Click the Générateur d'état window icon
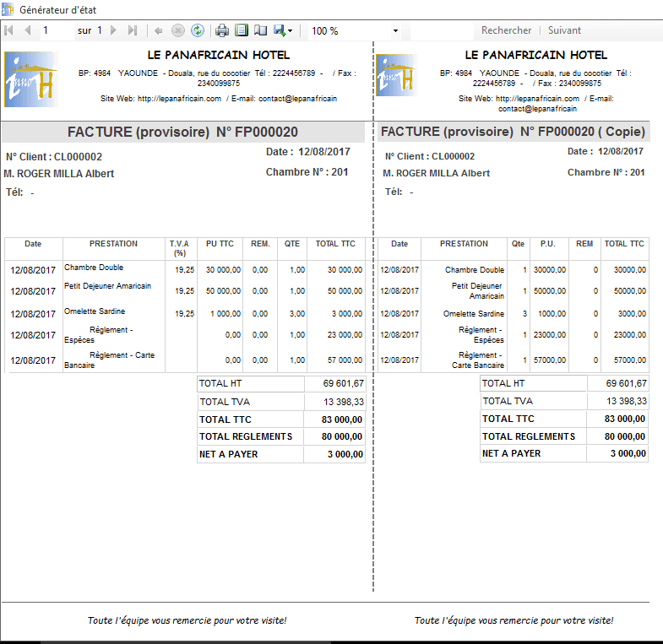Screen dimensions: 663x644 pyautogui.click(x=8, y=8)
